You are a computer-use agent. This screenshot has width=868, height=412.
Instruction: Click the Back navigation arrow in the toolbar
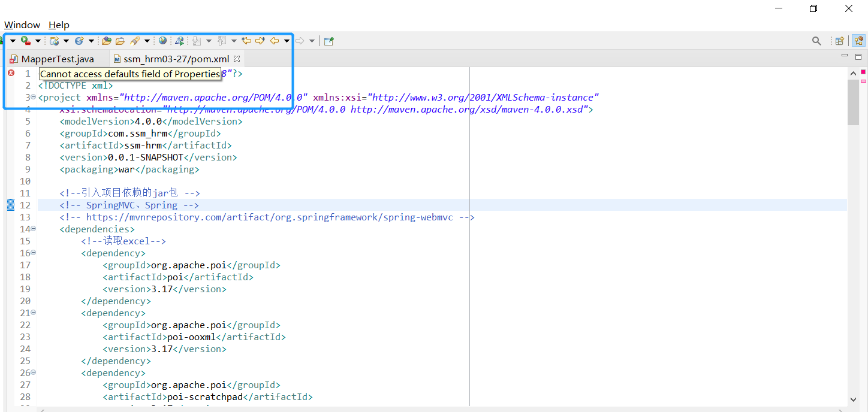(x=275, y=40)
